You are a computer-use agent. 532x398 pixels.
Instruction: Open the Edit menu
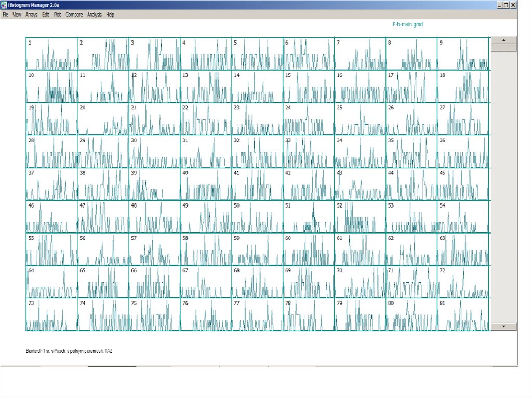[x=46, y=15]
